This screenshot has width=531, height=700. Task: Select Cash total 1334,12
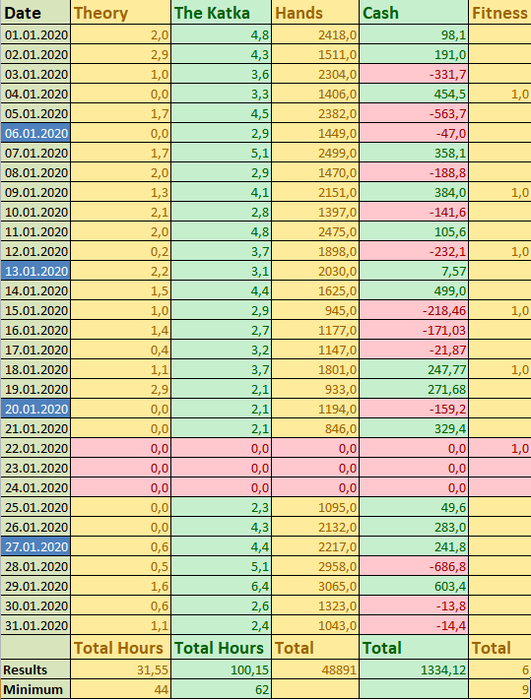[x=414, y=670]
